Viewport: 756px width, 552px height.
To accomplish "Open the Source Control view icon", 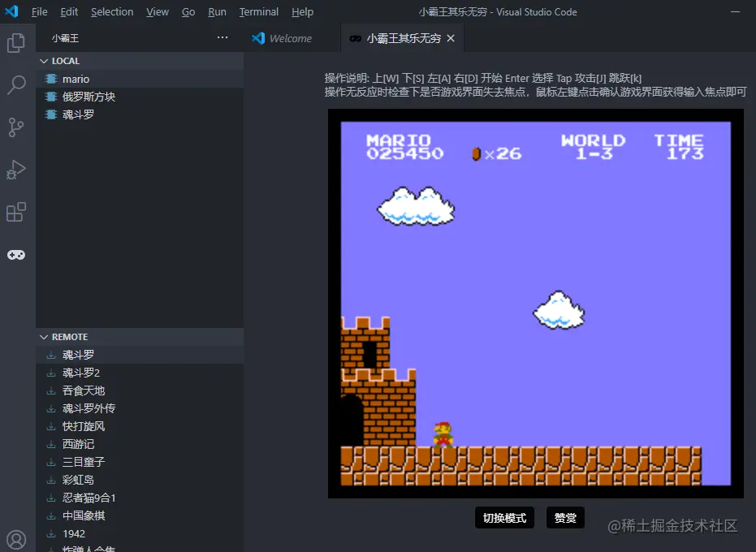I will [x=16, y=127].
